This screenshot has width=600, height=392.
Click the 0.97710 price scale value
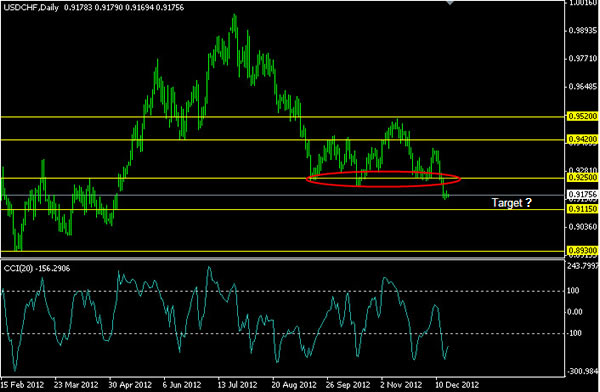point(583,59)
